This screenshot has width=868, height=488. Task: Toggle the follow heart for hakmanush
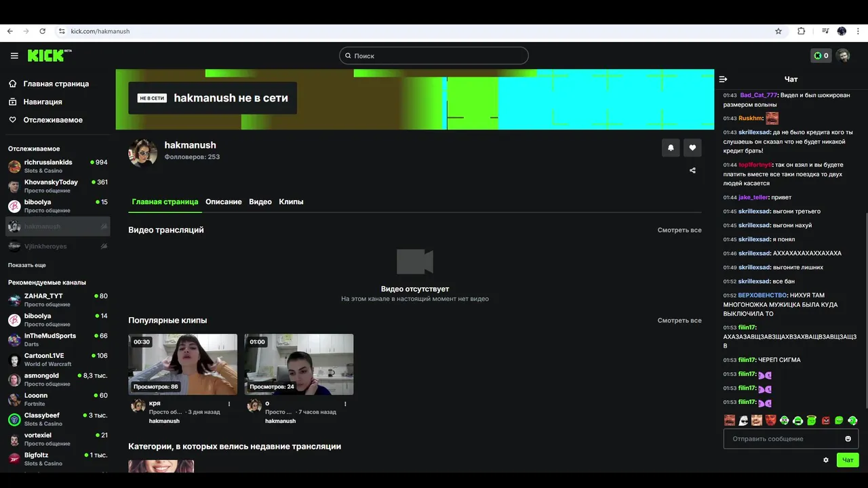(692, 147)
